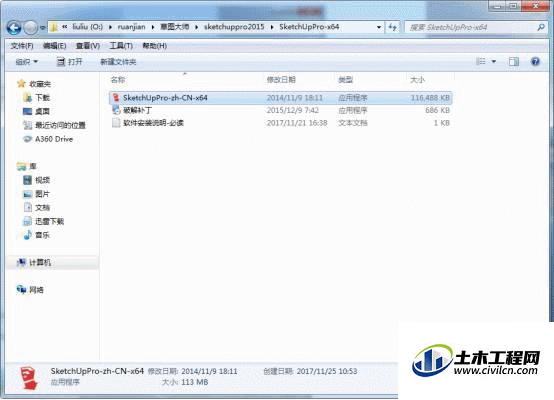Open 文件(F) menu
The image size is (554, 400).
22,46
